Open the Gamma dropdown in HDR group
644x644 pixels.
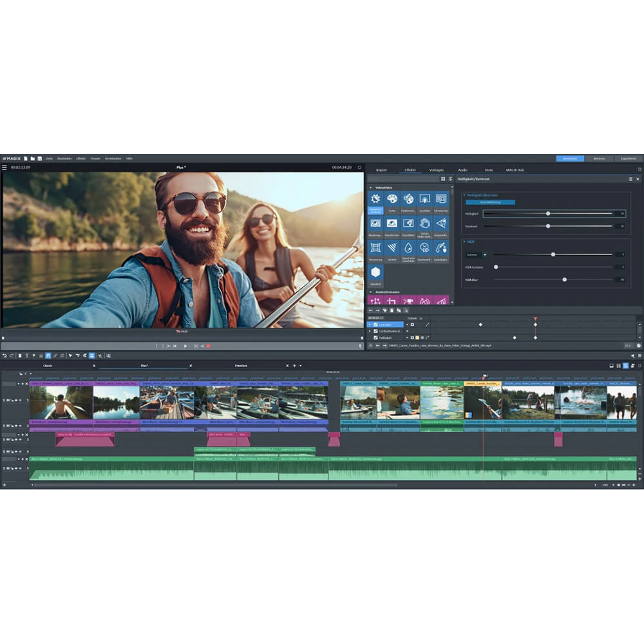(485, 254)
